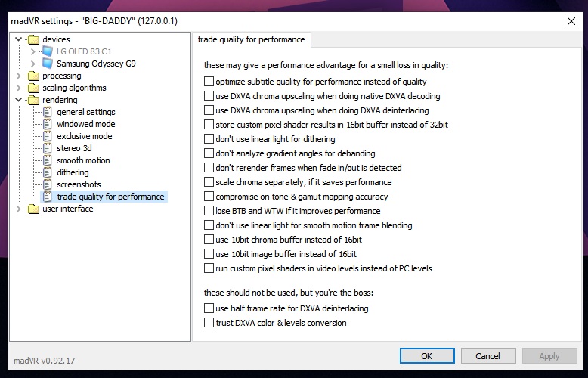Viewport: 588px width, 378px height.
Task: Enable 16bit buffer for custom pixel shader results
Action: click(209, 125)
